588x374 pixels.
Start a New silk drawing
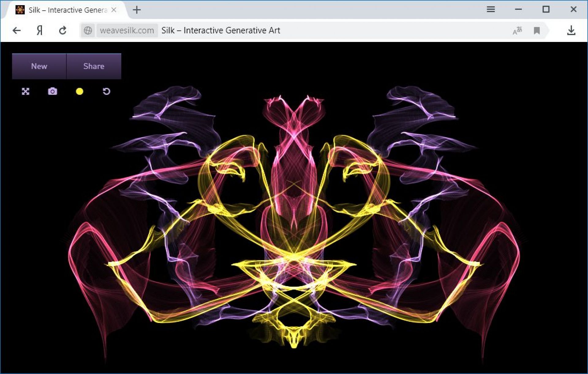39,66
